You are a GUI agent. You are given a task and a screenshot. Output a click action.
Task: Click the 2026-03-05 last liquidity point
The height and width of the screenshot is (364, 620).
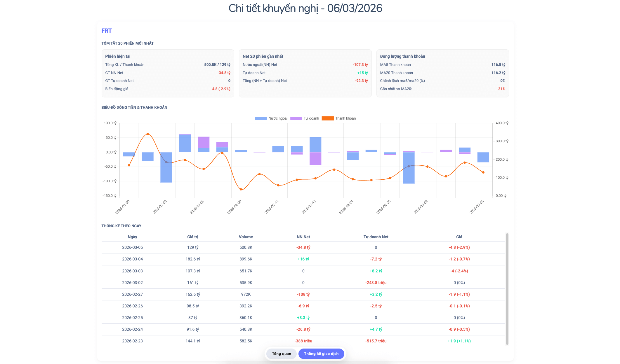[x=483, y=172]
